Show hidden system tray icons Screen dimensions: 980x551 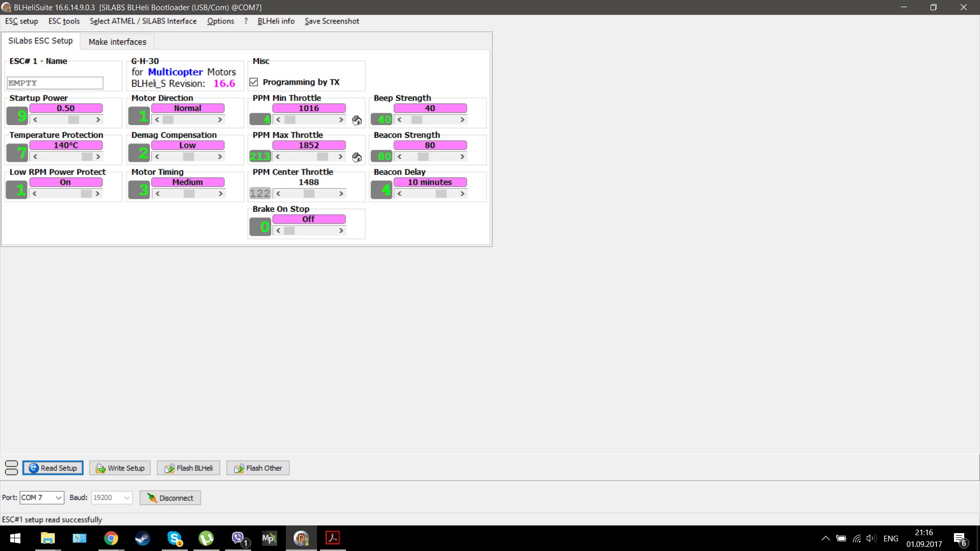(825, 538)
